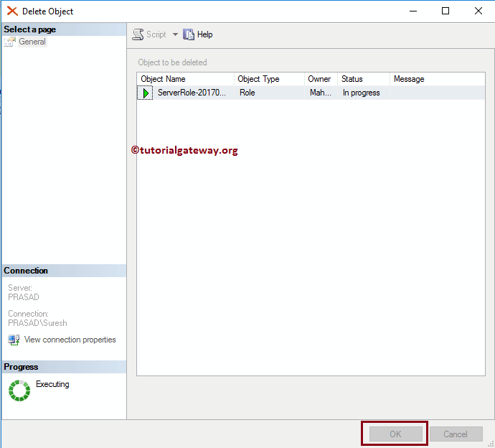Viewport: 495px width, 448px height.
Task: Click the Owner column header
Action: click(321, 79)
